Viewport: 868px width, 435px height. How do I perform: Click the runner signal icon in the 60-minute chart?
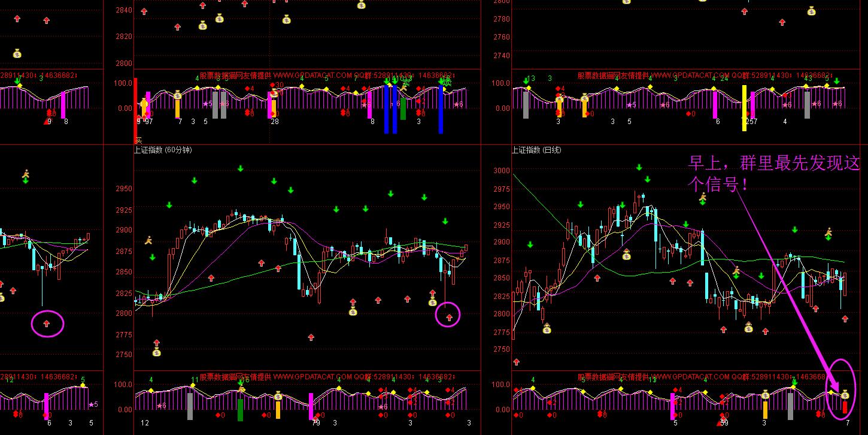tap(148, 240)
